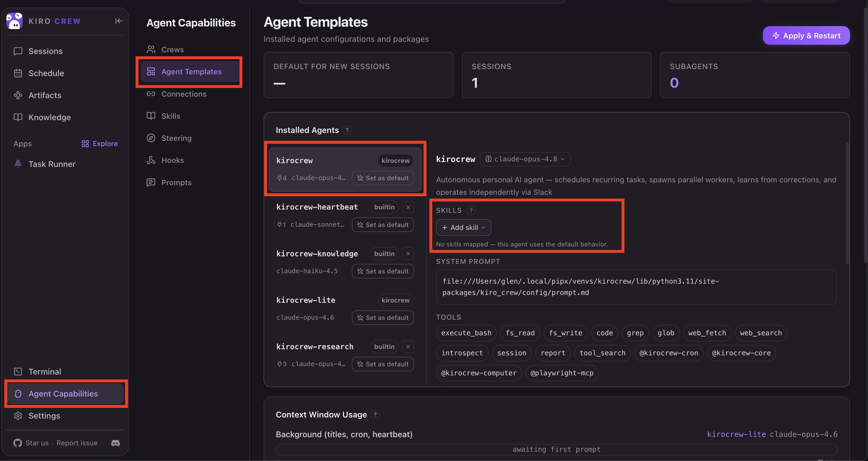868x461 pixels.
Task: Click the Kiro Crew ghost logo
Action: (x=15, y=21)
